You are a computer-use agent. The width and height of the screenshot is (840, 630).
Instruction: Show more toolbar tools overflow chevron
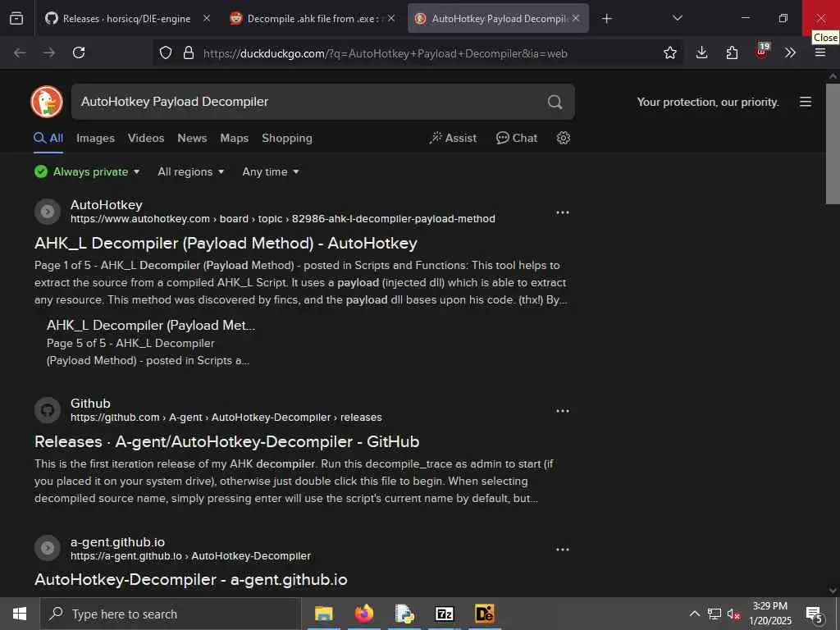[790, 52]
